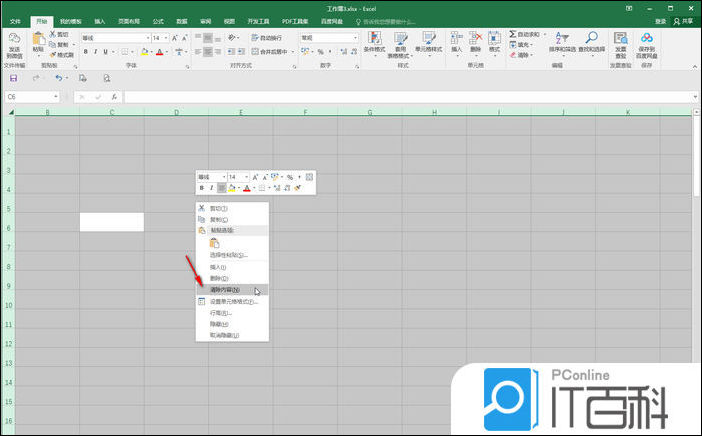Click the paste icon under 粘贴选项
Screen dimensions: 702x436
click(213, 242)
